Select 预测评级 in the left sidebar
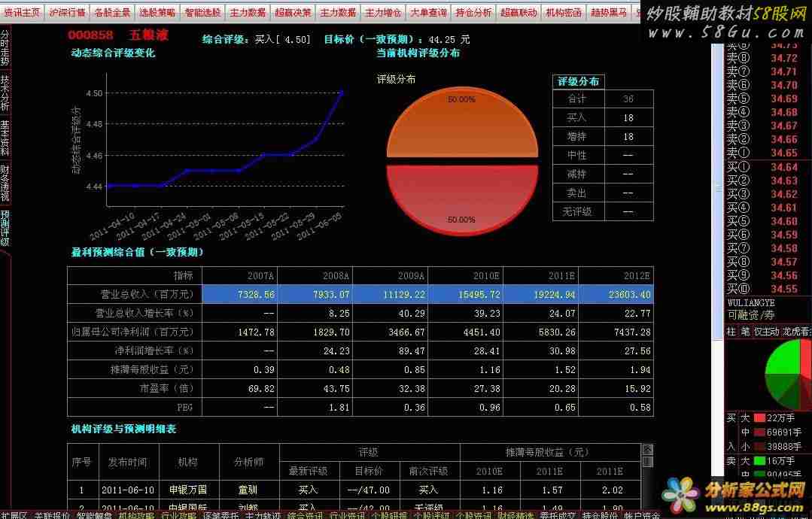This screenshot has width=812, height=519. pos(5,228)
